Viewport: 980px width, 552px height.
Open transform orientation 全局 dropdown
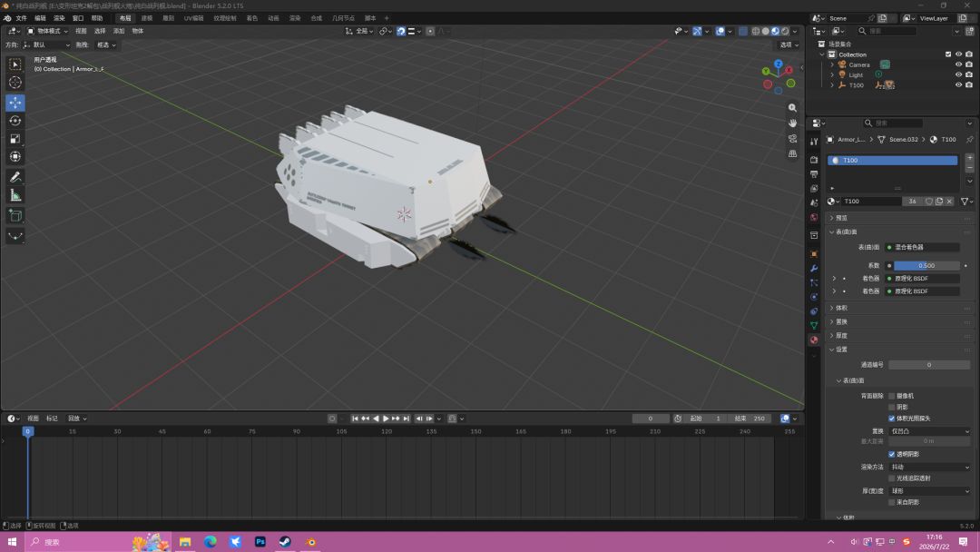click(360, 31)
